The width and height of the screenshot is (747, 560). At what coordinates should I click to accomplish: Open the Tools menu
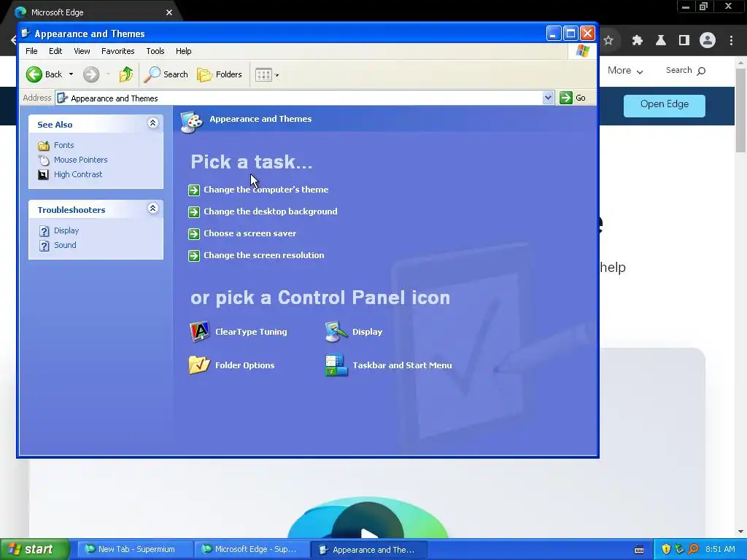[x=155, y=51]
